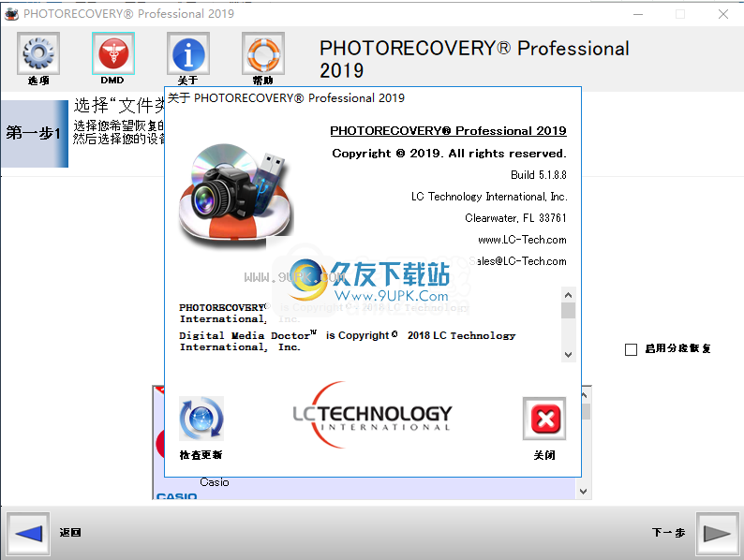The width and height of the screenshot is (744, 560).
Task: Click the 检查更新 check updates globe icon
Action: coord(201,419)
